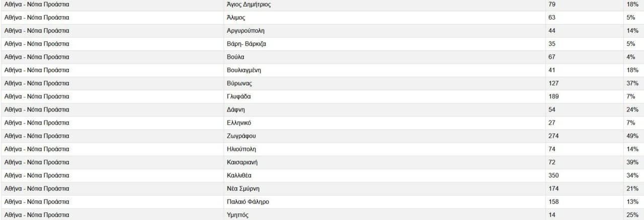The height and width of the screenshot is (220, 644).
Task: Click the Αργυρούπολη cell
Action: [246, 31]
